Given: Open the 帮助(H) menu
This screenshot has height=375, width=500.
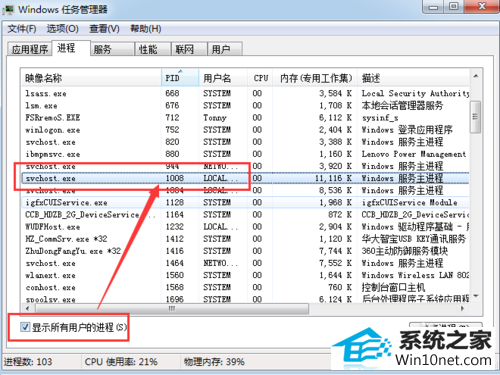Looking at the screenshot, I should (146, 29).
